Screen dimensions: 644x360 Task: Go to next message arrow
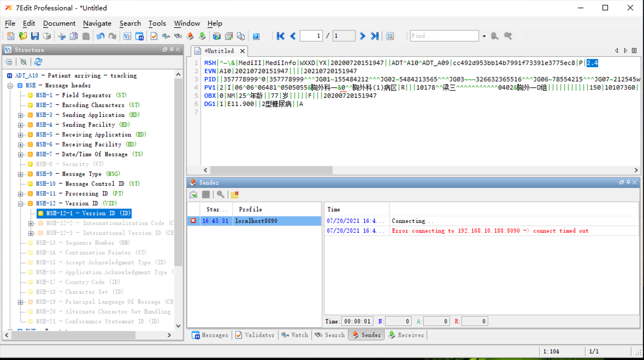point(362,36)
